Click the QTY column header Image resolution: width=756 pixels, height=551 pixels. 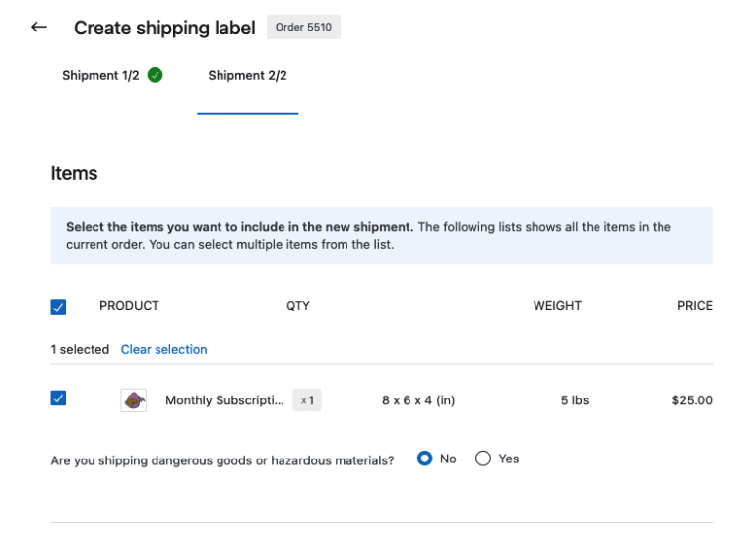(298, 306)
